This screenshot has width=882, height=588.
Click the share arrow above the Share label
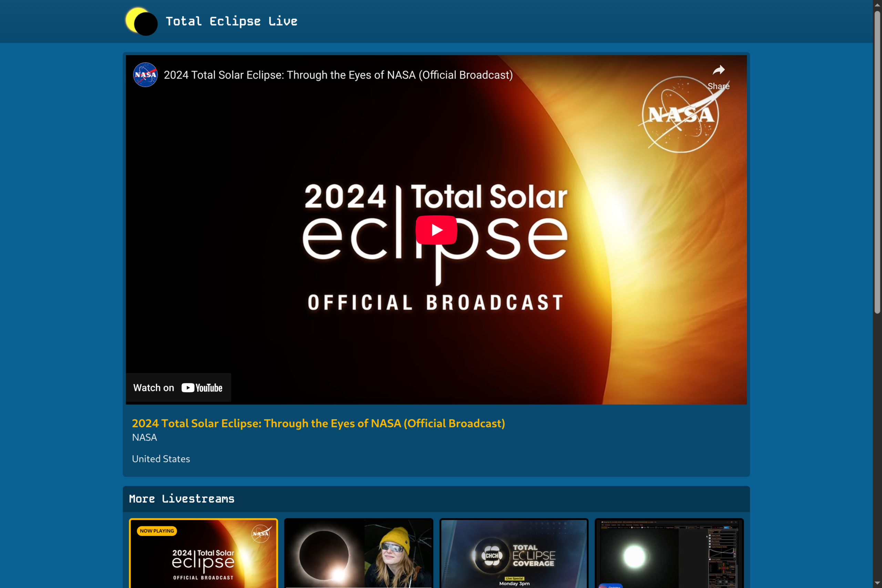pos(718,70)
